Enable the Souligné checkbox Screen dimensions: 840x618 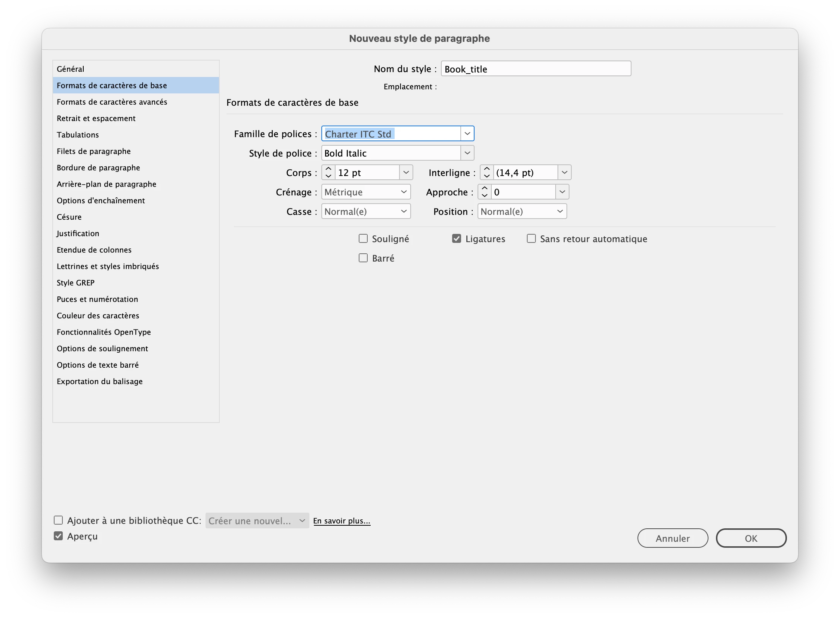click(363, 239)
